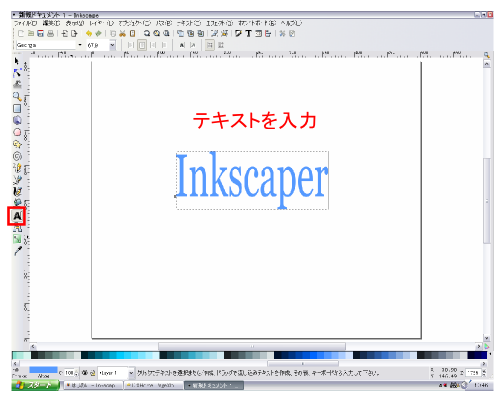
Task: Set text alignment to center
Action: pyautogui.click(x=142, y=45)
